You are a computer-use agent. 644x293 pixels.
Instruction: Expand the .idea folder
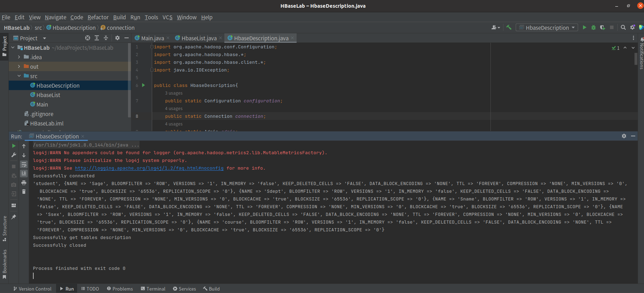19,57
